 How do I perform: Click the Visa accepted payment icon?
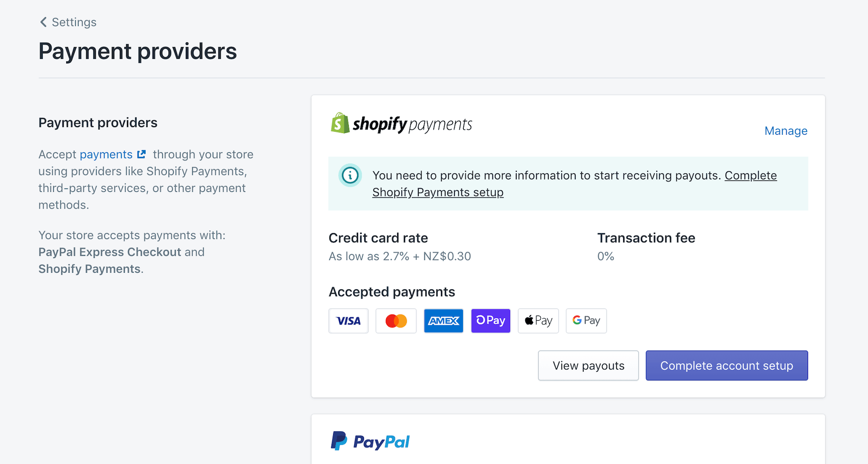pyautogui.click(x=348, y=321)
